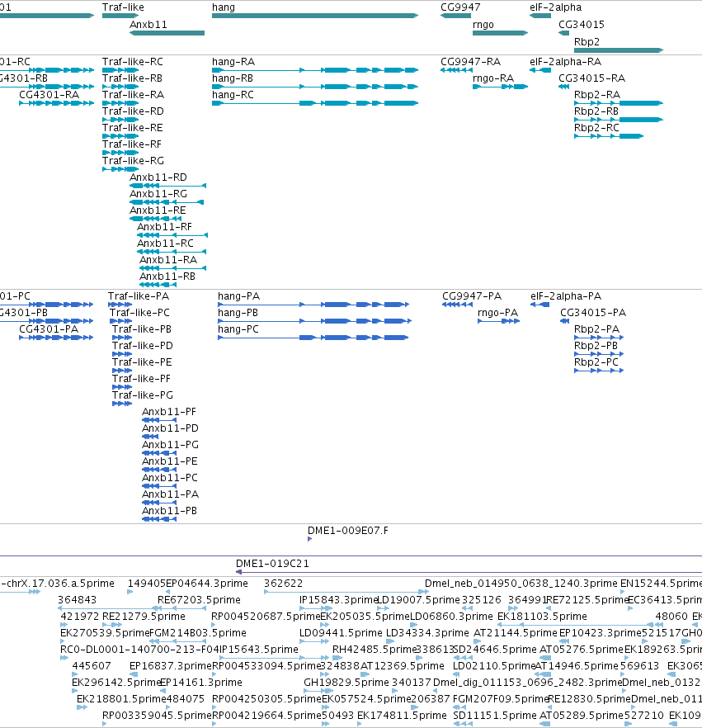This screenshot has width=702, height=728.
Task: Click EST label "484075"
Action: pyautogui.click(x=185, y=699)
